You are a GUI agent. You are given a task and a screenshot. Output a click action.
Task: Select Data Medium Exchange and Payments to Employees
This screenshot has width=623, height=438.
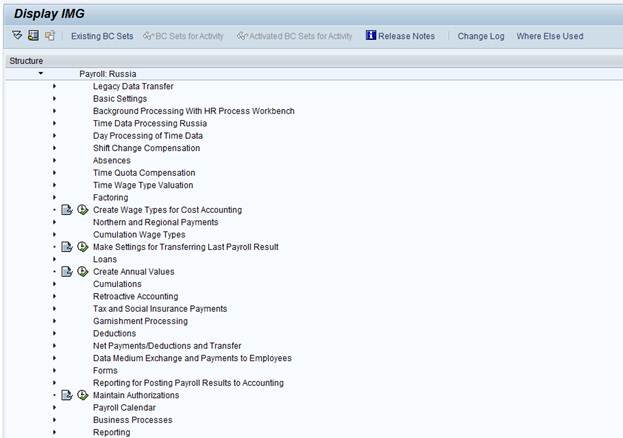pyautogui.click(x=192, y=358)
